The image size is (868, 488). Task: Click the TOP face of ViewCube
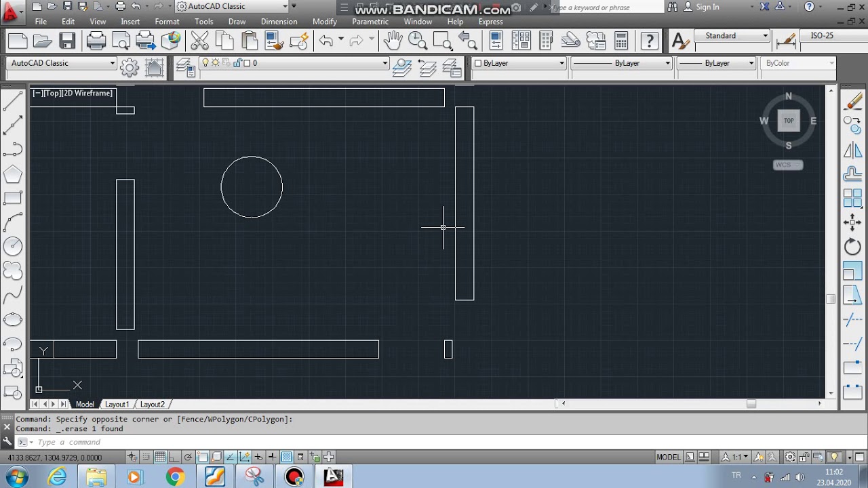click(x=789, y=121)
